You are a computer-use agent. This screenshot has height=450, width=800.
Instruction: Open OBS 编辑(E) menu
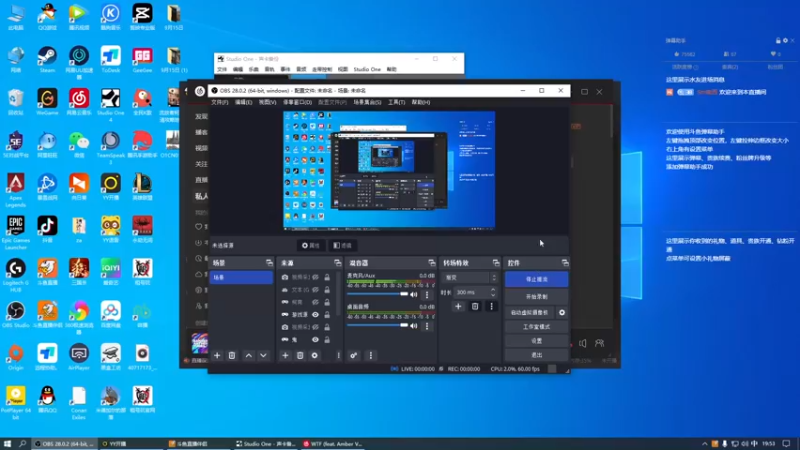[x=243, y=102]
